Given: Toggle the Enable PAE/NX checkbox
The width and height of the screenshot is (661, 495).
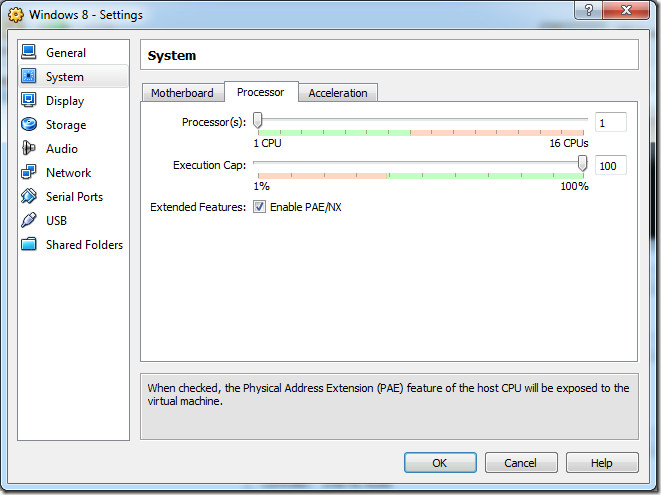Looking at the screenshot, I should pos(259,207).
